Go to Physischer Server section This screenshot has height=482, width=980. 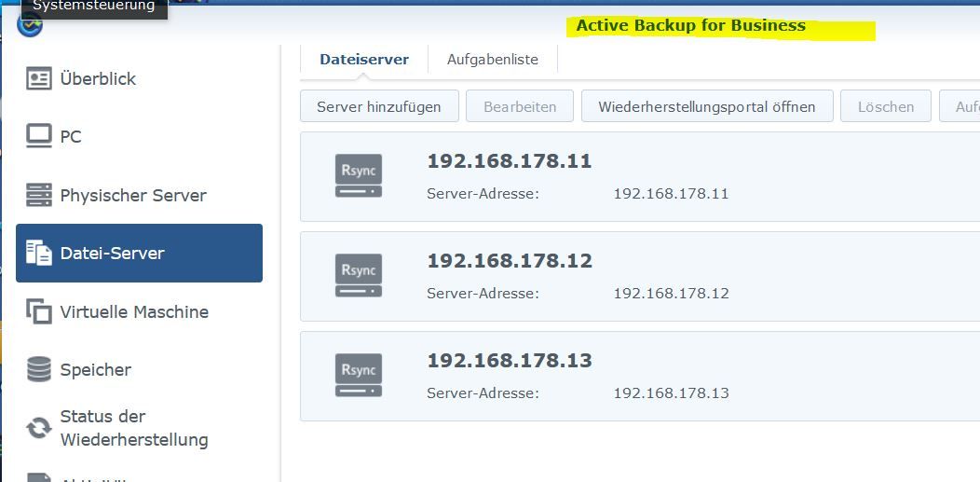139,195
